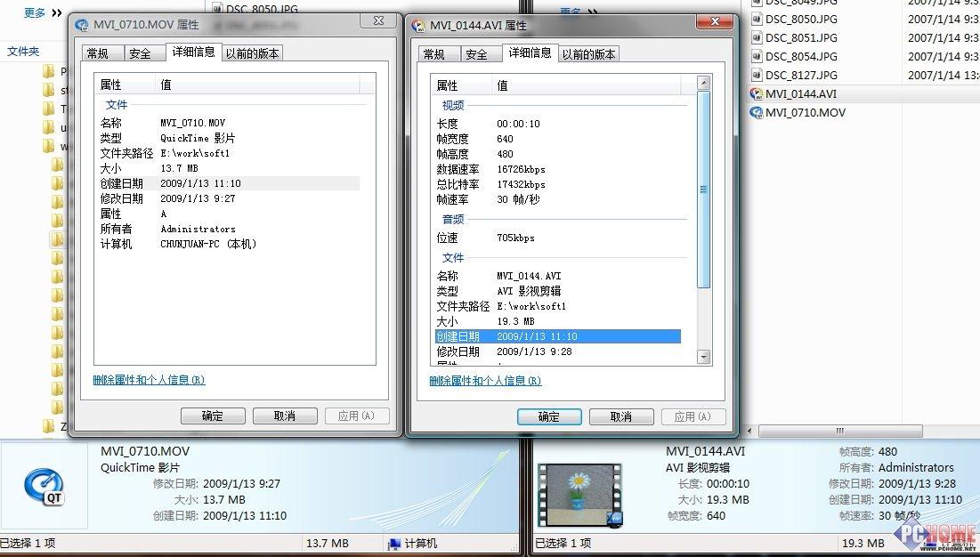980x557 pixels.
Task: Click the flower video thumbnail preview
Action: (580, 494)
